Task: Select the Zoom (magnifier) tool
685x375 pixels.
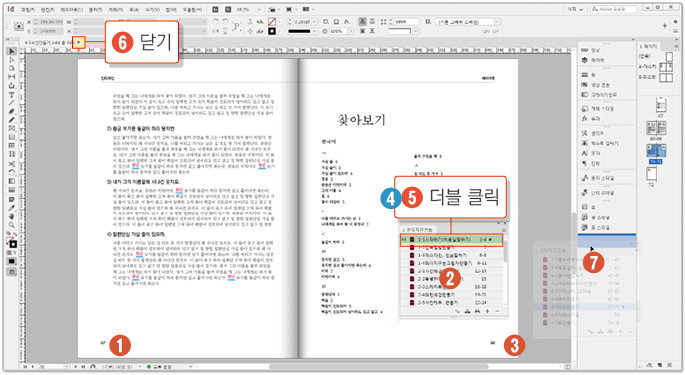Action: (x=12, y=226)
